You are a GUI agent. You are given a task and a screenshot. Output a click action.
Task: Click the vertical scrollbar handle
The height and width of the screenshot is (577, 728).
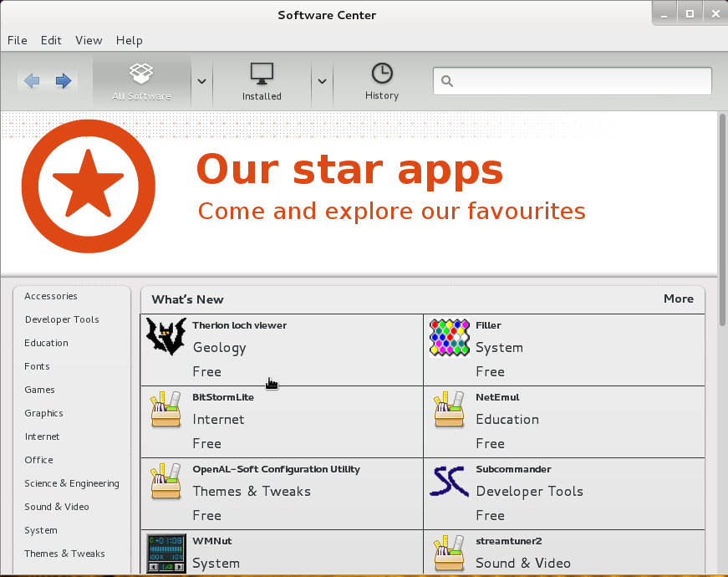[x=722, y=219]
